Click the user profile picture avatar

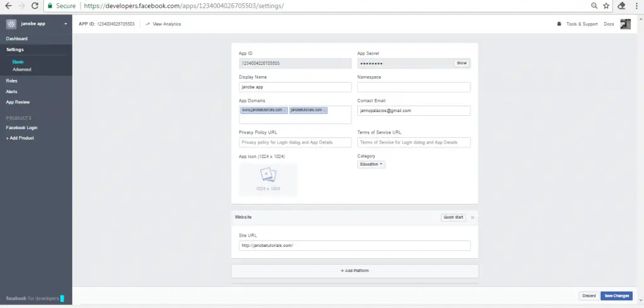(x=625, y=24)
